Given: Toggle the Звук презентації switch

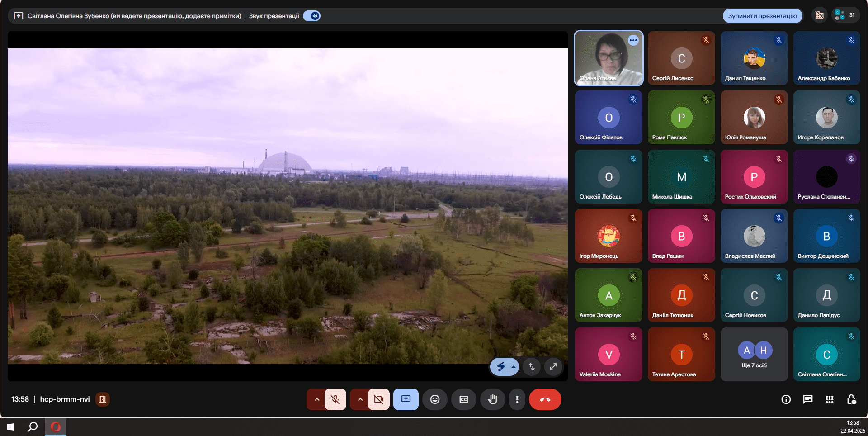Looking at the screenshot, I should tap(312, 16).
